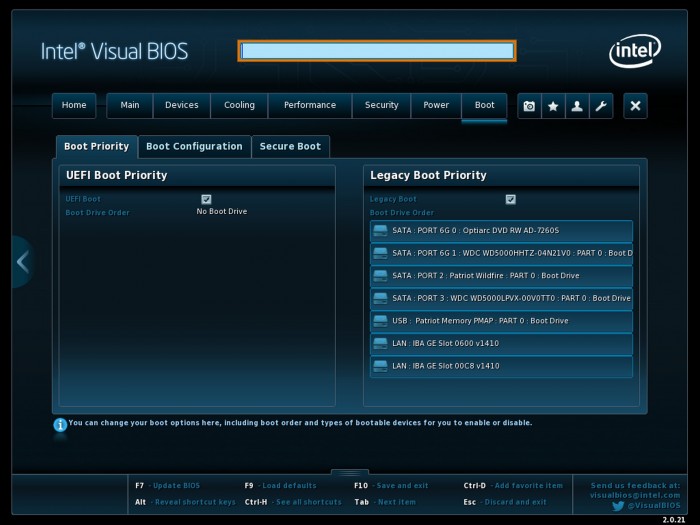Click the No Boot Drive text

pyautogui.click(x=222, y=212)
